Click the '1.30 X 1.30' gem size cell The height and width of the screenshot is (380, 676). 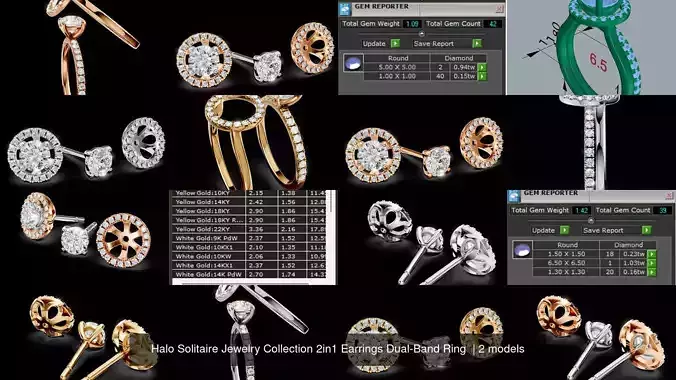coord(566,272)
